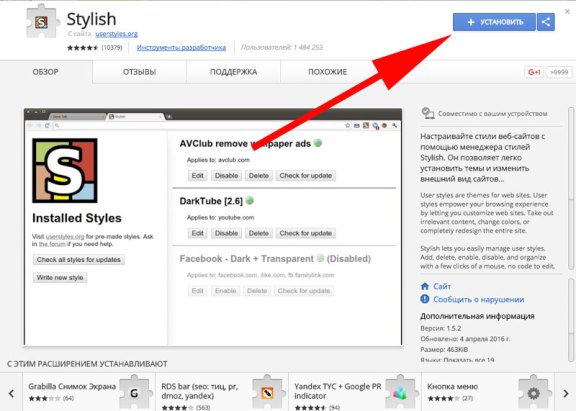Open the Yandex ТИЦ indicator extension icon
This screenshot has width=576, height=411.
point(400,393)
